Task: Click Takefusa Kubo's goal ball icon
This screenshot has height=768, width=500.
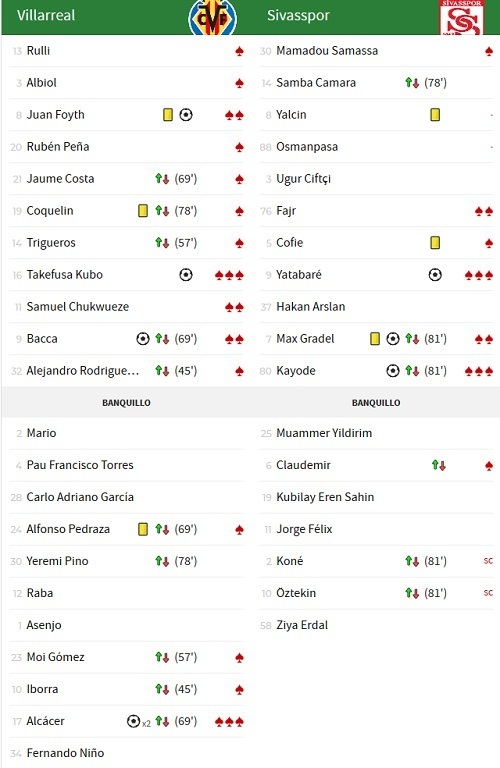Action: point(186,275)
